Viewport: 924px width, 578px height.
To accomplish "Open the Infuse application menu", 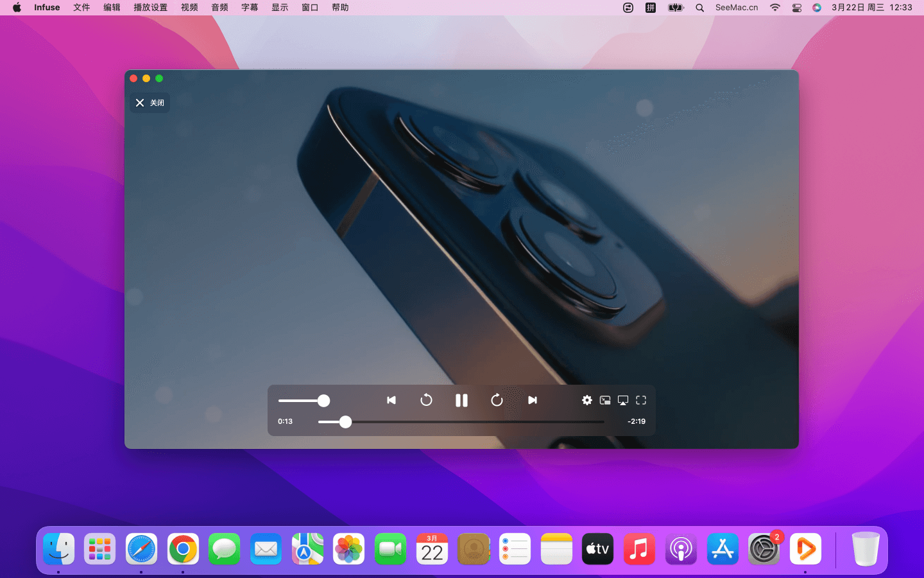I will pyautogui.click(x=47, y=8).
